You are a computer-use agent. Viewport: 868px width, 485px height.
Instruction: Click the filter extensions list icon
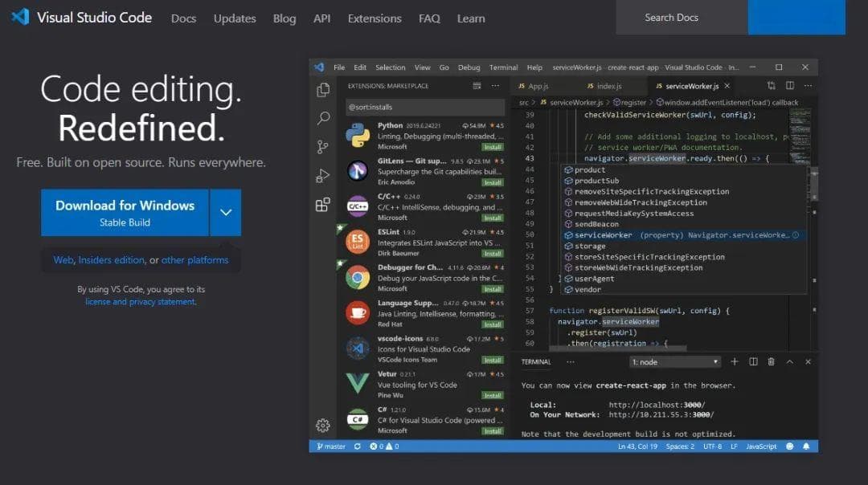(477, 86)
